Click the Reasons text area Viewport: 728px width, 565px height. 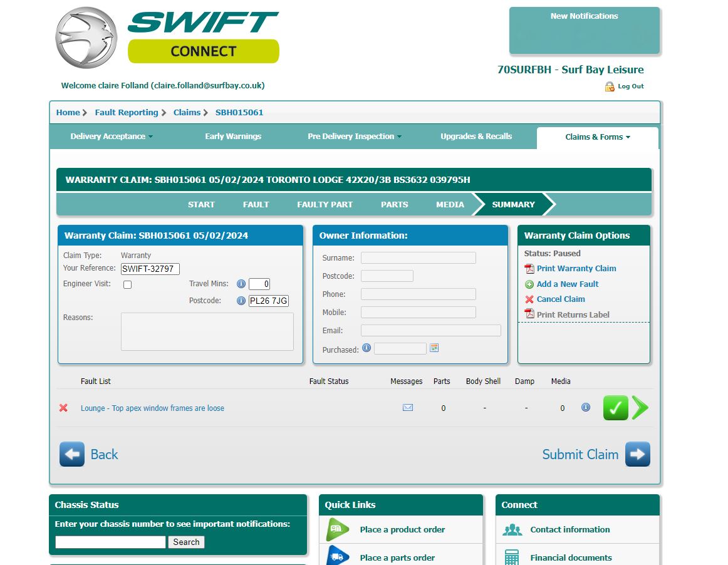(x=207, y=331)
